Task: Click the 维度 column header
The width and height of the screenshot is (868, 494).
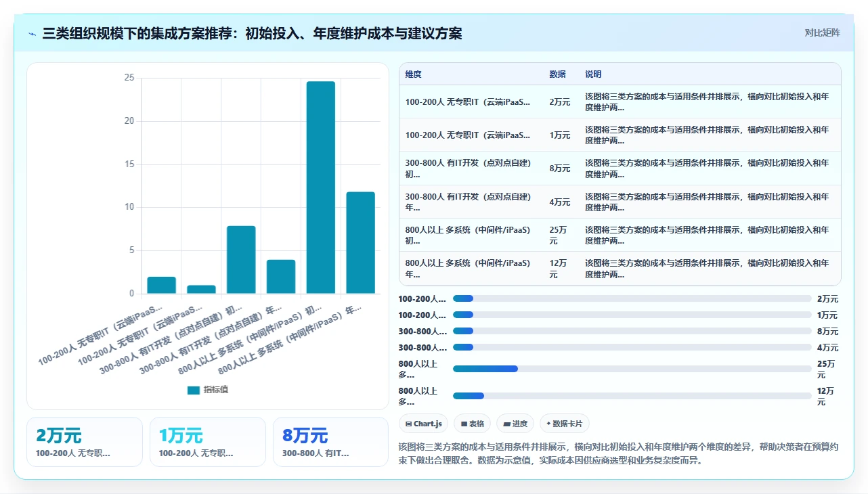Action: [x=413, y=74]
